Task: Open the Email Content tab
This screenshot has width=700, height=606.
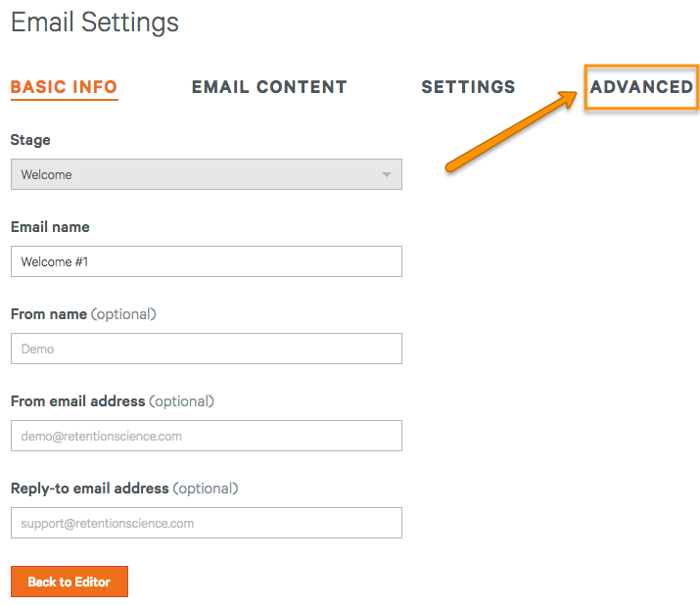Action: [269, 87]
